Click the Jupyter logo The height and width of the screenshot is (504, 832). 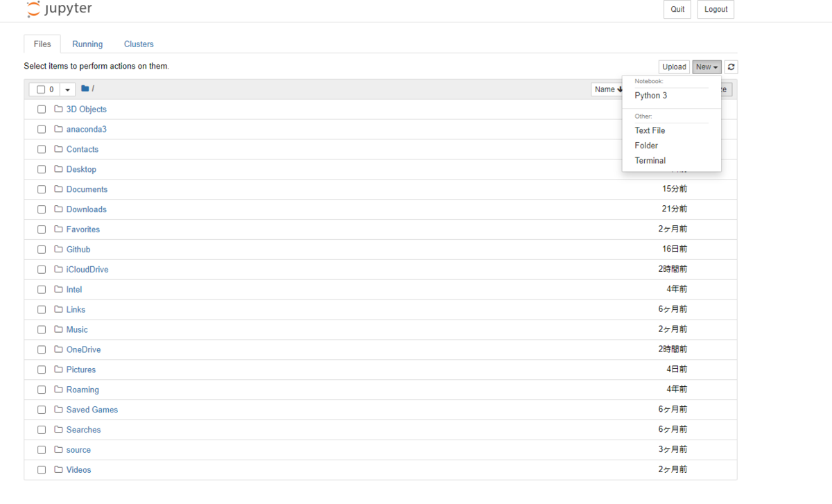(60, 9)
